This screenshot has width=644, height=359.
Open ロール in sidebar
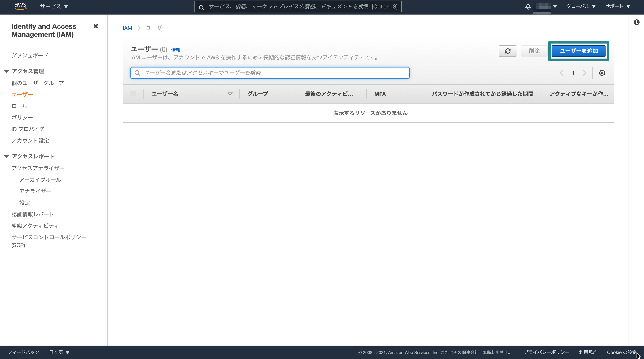(20, 106)
